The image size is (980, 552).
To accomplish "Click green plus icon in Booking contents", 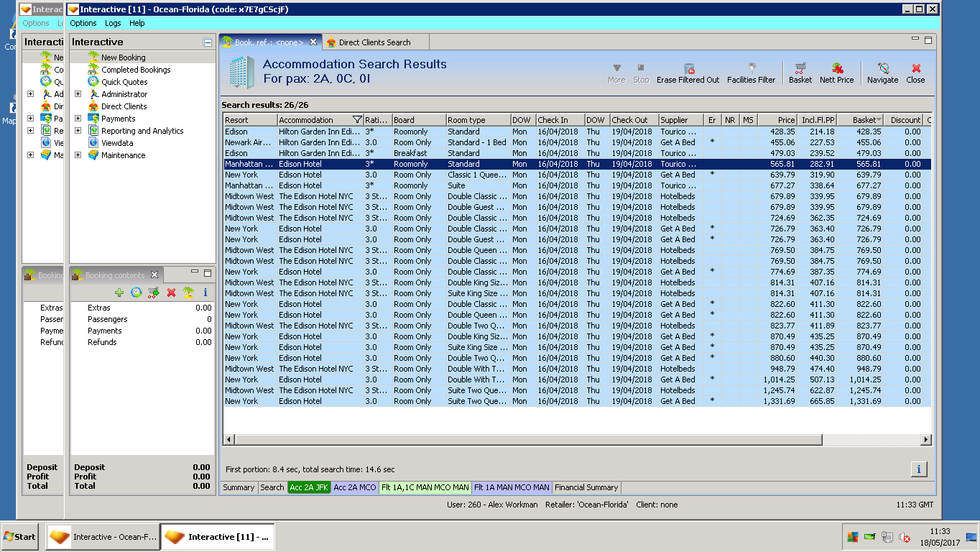I will coord(119,293).
